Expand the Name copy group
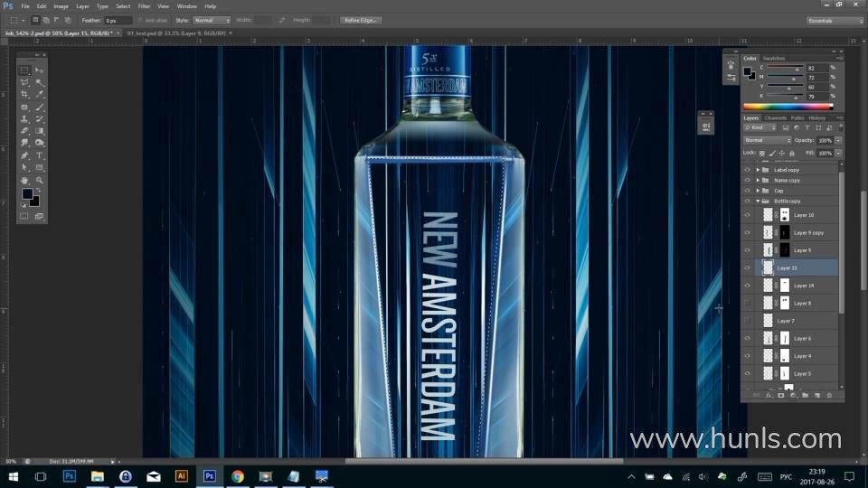 [x=758, y=181]
